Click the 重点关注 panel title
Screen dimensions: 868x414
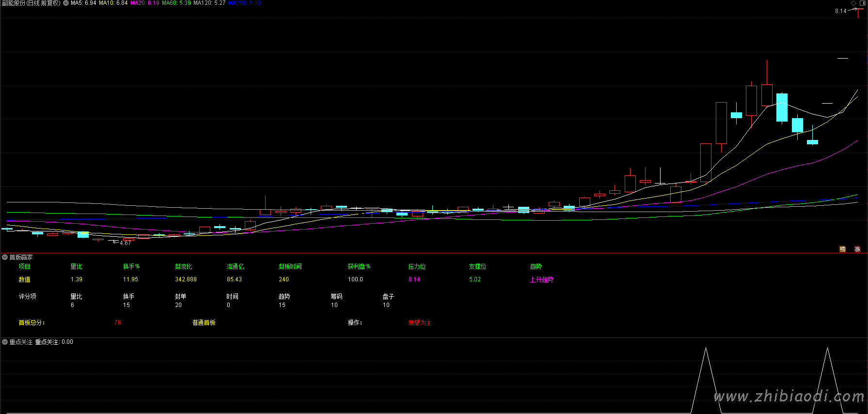(21, 342)
